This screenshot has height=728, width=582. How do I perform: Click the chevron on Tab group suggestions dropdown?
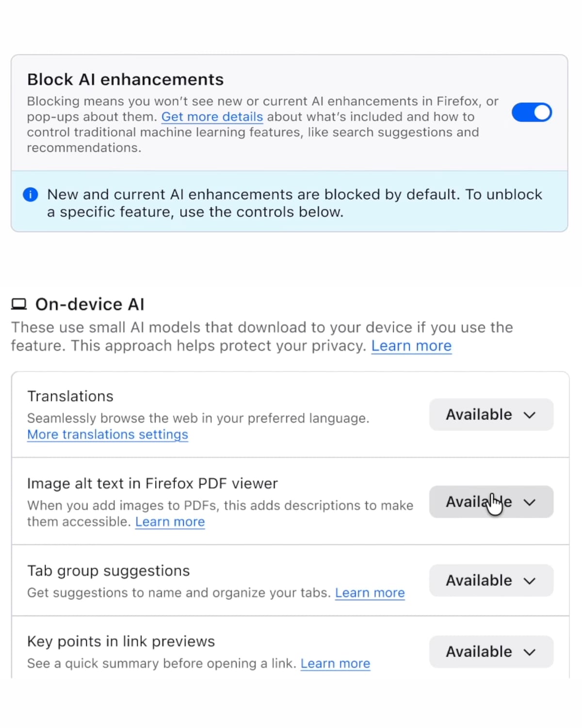(530, 580)
